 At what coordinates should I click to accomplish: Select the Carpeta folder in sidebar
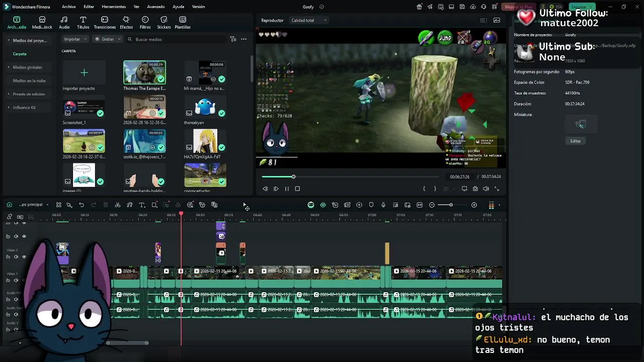point(20,54)
